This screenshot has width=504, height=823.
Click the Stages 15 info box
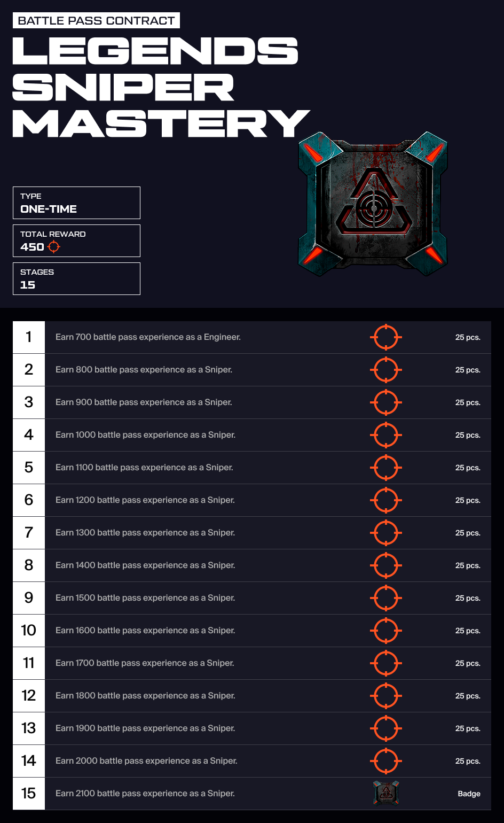click(x=76, y=278)
